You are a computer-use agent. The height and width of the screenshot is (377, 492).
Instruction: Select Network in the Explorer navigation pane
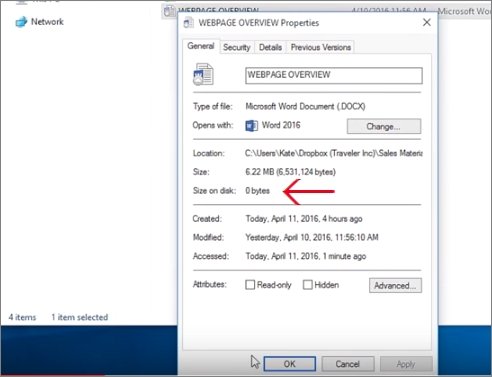click(x=47, y=22)
